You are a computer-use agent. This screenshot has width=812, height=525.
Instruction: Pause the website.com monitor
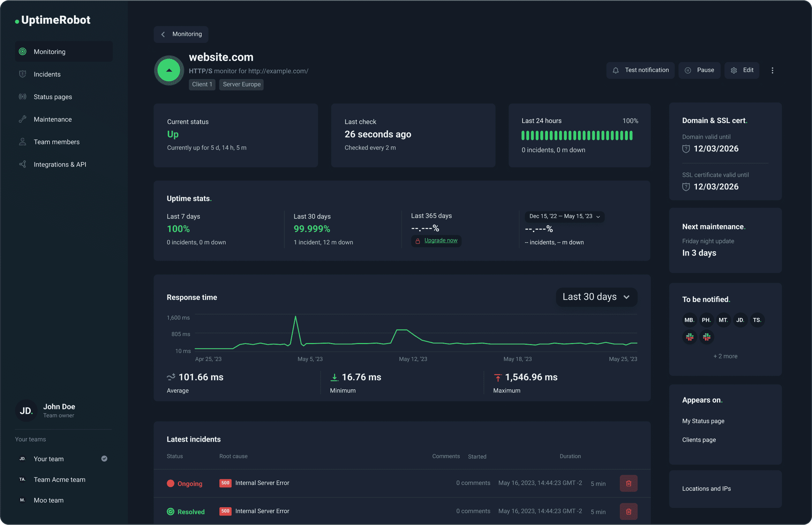point(699,70)
